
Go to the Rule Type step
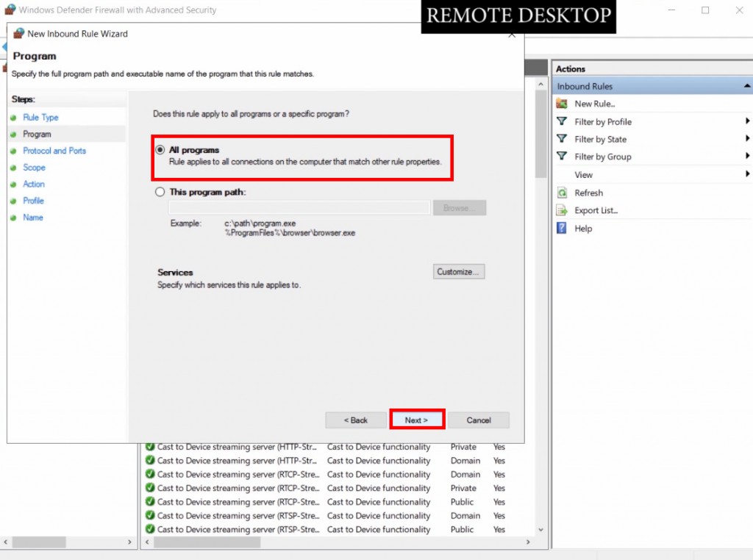pos(40,117)
